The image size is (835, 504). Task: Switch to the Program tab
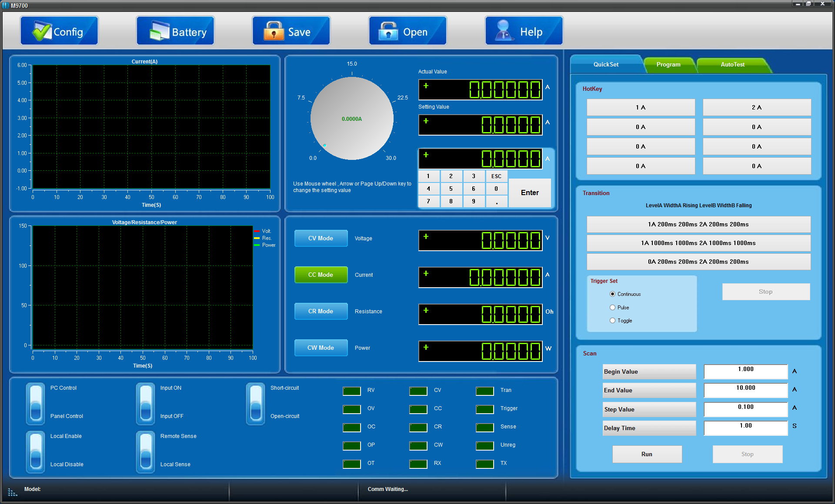(x=668, y=64)
